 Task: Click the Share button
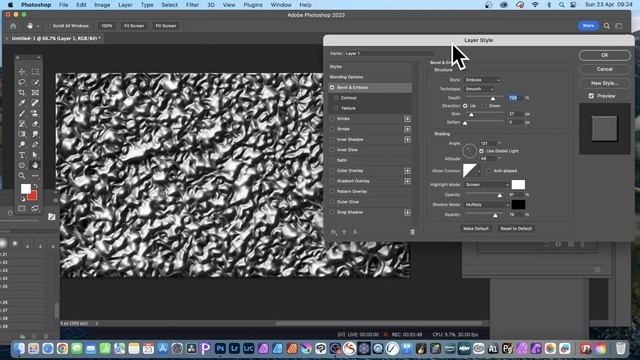588,26
